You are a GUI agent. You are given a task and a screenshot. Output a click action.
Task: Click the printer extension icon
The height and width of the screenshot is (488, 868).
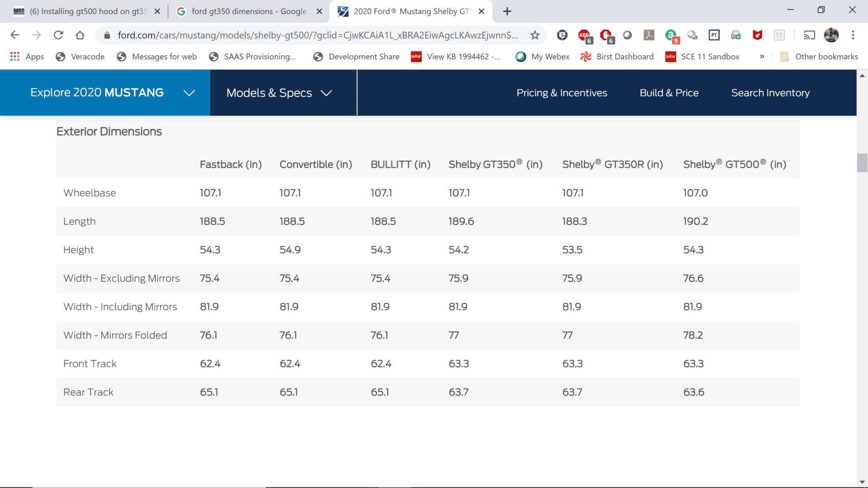(736, 35)
